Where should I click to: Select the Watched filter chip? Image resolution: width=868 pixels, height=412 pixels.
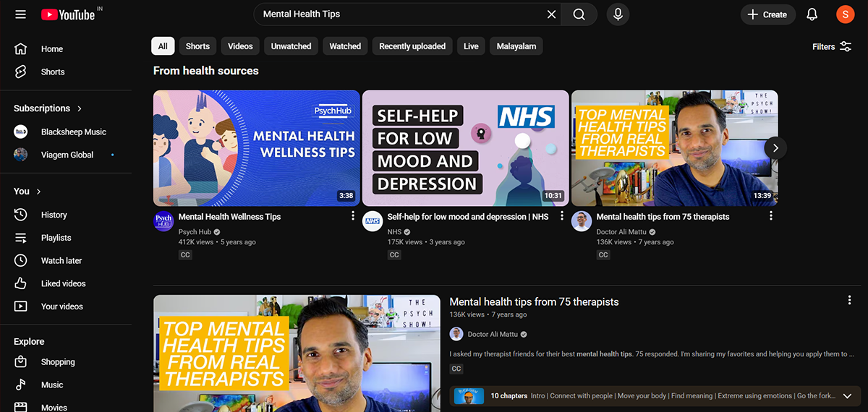(345, 46)
